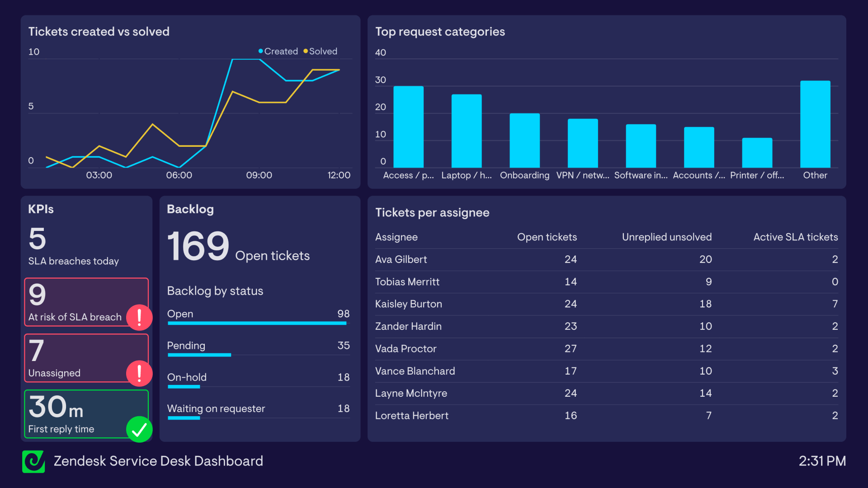868x488 pixels.
Task: Click the Open tickets column header
Action: tap(547, 237)
